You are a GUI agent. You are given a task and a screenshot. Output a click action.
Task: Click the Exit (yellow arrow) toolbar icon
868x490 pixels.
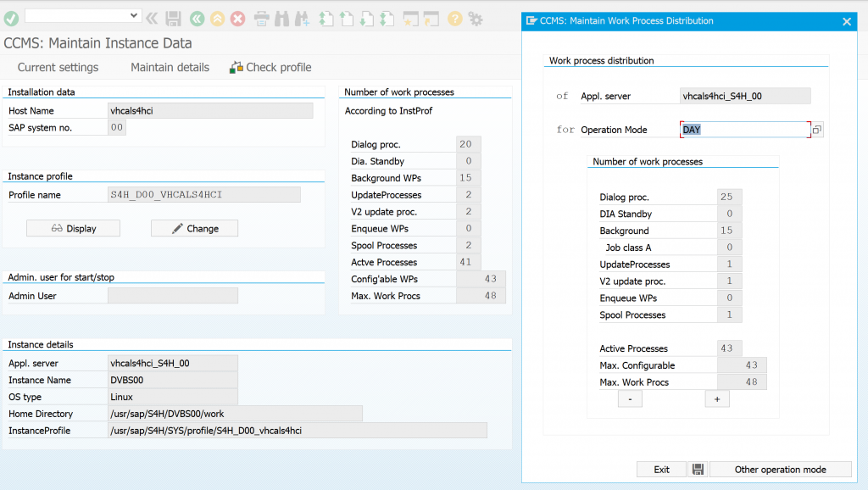[218, 18]
